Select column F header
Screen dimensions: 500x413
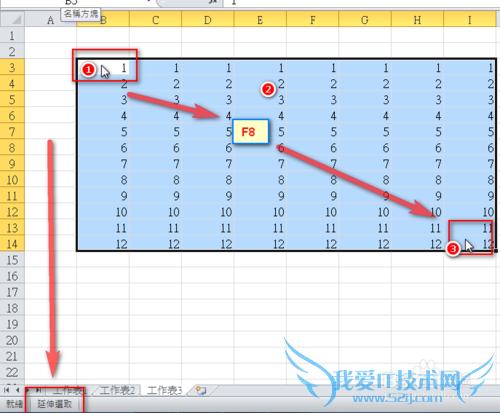point(313,20)
